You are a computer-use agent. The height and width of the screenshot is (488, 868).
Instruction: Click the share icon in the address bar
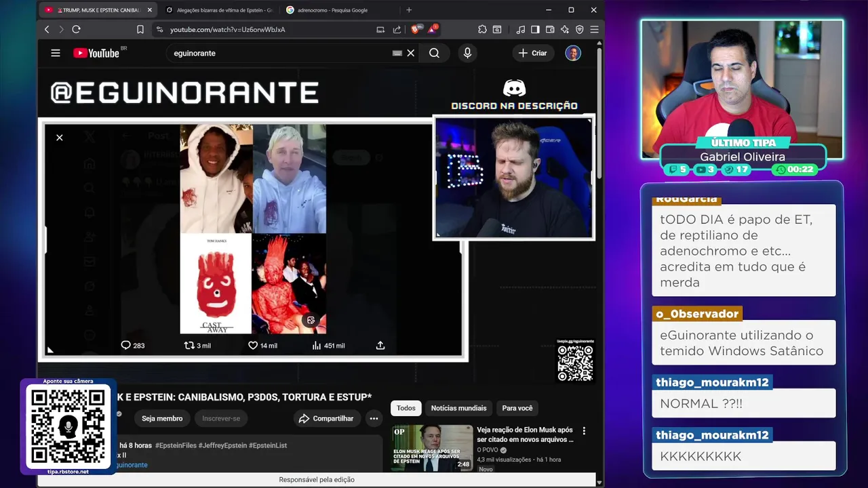tap(397, 30)
